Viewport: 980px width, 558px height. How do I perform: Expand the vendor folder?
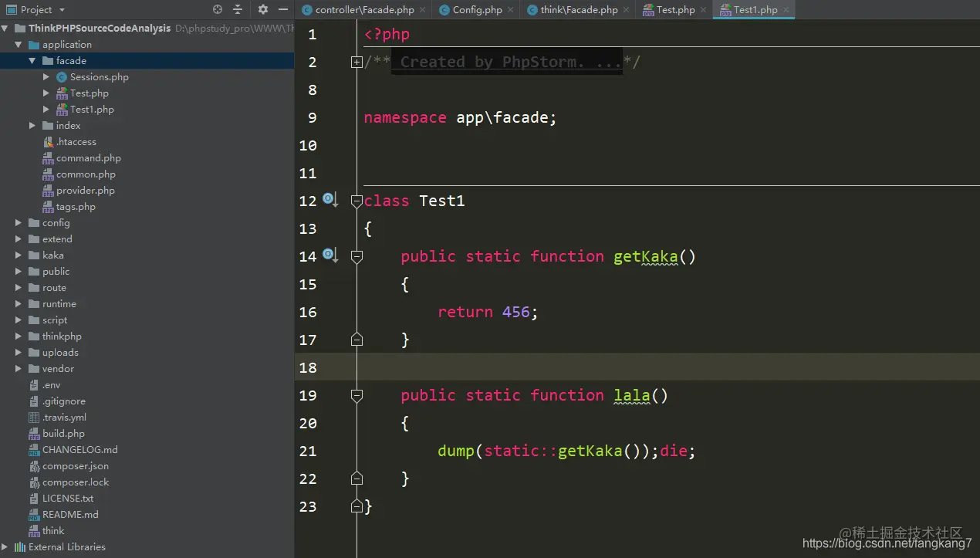click(x=18, y=369)
